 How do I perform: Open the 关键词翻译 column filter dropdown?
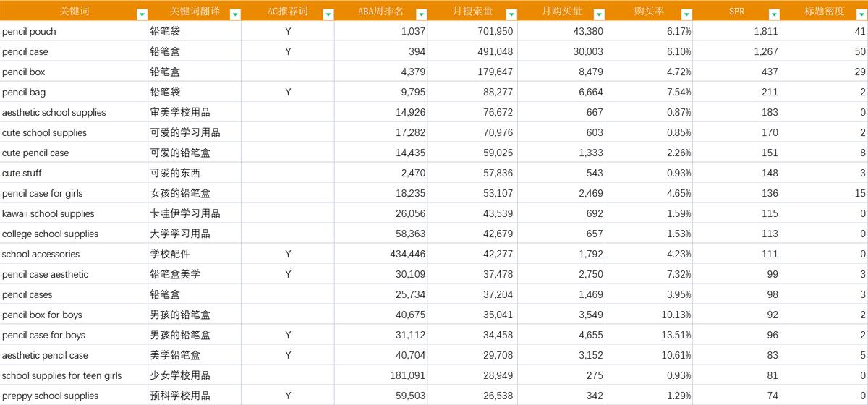pos(234,14)
